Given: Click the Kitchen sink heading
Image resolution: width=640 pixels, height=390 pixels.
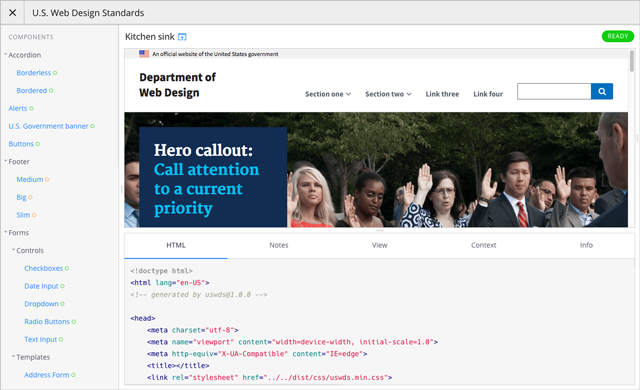Looking at the screenshot, I should coord(150,37).
